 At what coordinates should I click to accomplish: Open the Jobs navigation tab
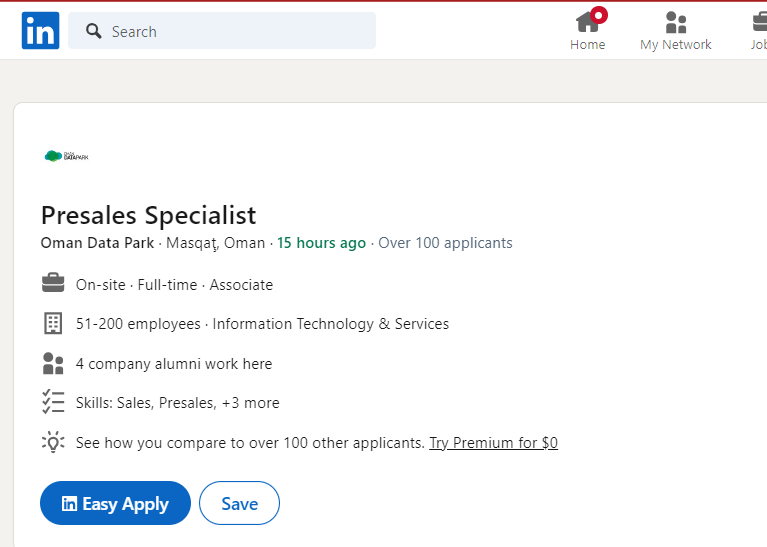(x=759, y=31)
